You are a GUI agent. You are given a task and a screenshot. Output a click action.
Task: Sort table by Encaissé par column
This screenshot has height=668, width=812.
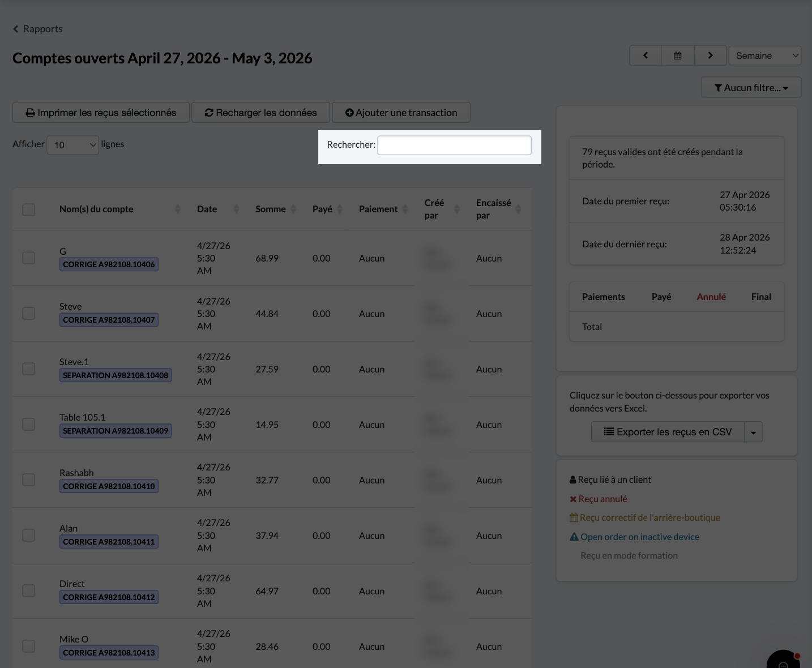tap(499, 209)
